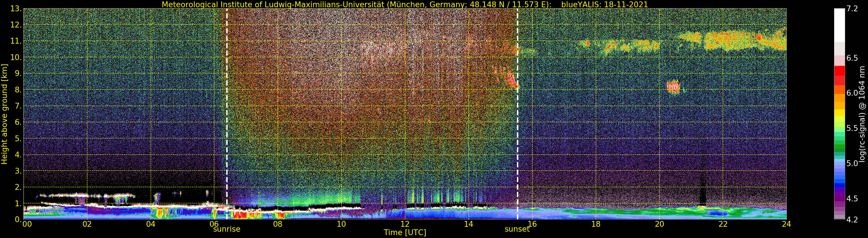The width and height of the screenshot is (868, 238).
Task: Select the "8." height axis tick label
Action: pos(18,90)
